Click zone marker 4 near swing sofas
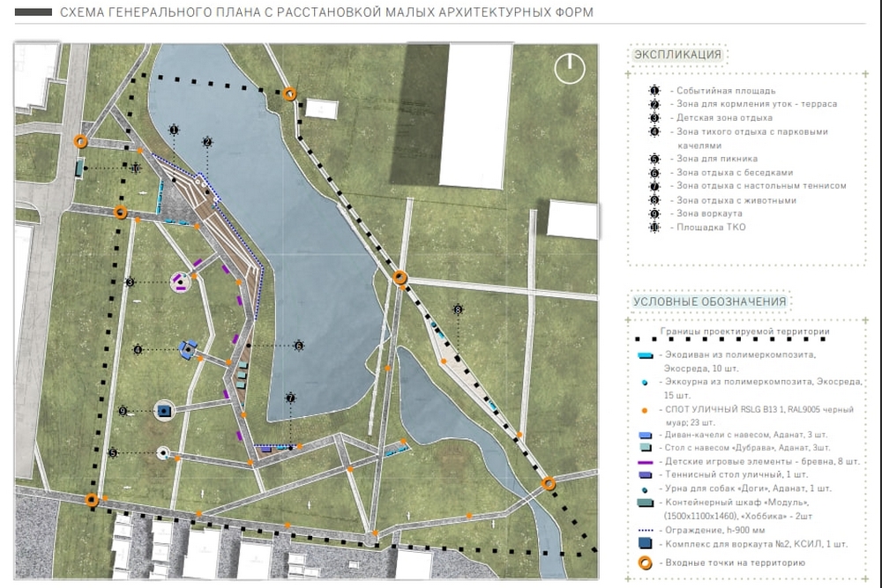The width and height of the screenshot is (882, 588). (x=138, y=349)
